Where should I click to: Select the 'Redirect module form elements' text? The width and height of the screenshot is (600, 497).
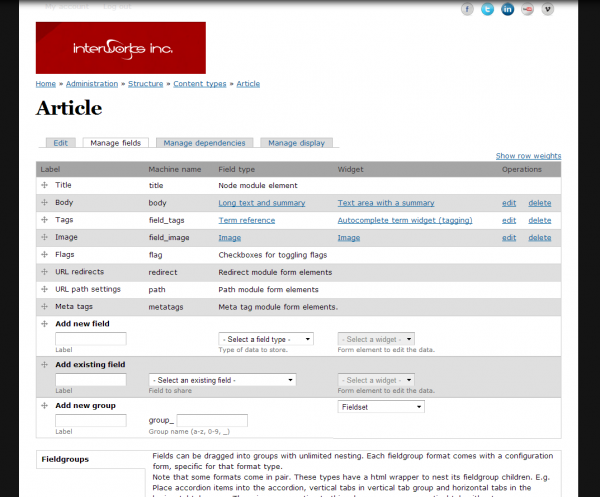point(275,272)
